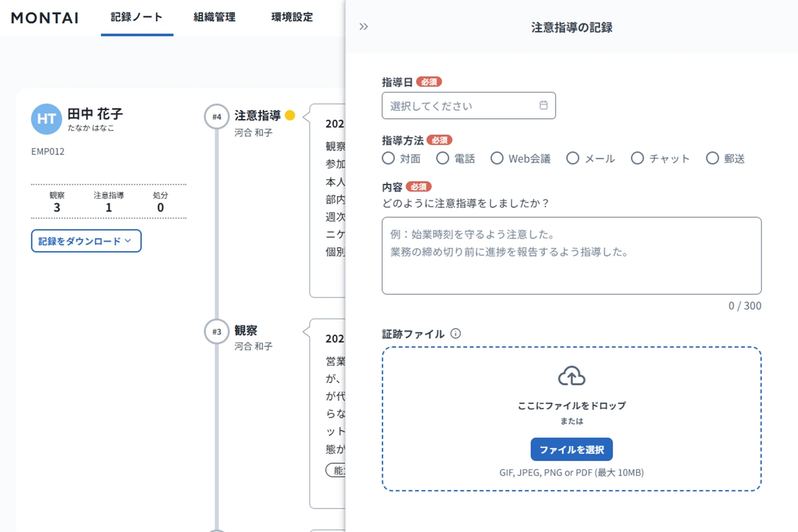Open the calendar icon in 指導日 field
Viewport: 798px width, 532px height.
point(543,106)
